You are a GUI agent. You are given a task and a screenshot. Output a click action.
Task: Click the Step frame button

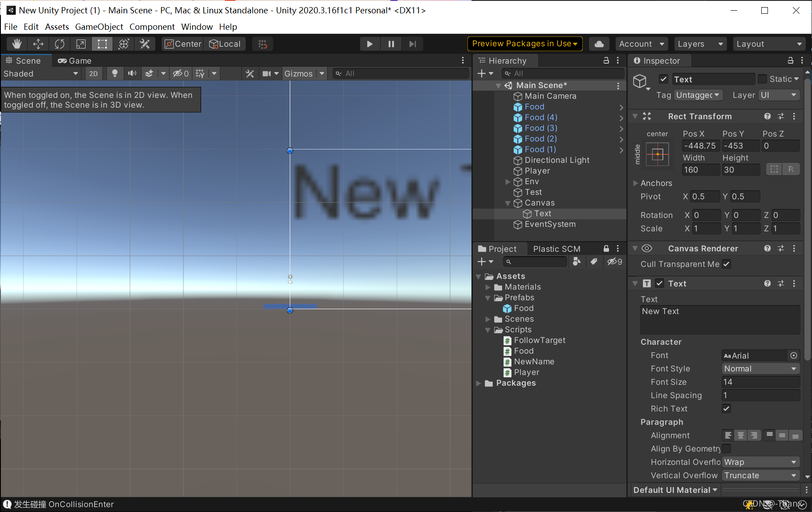(x=412, y=44)
